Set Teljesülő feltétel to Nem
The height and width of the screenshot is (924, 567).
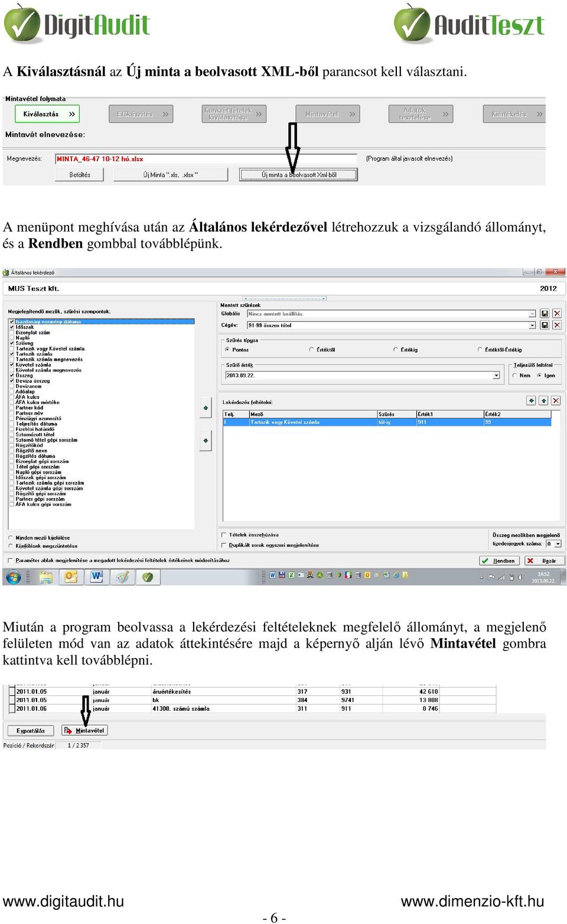[x=514, y=376]
